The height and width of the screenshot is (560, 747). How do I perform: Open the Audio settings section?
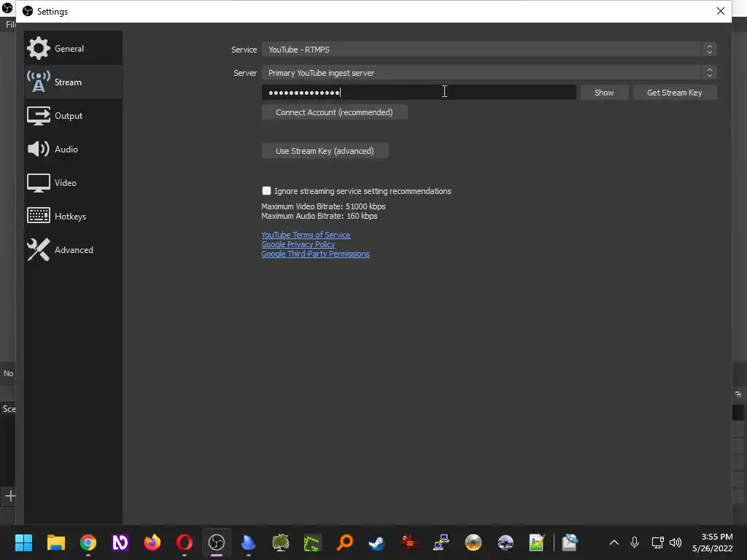click(x=74, y=149)
